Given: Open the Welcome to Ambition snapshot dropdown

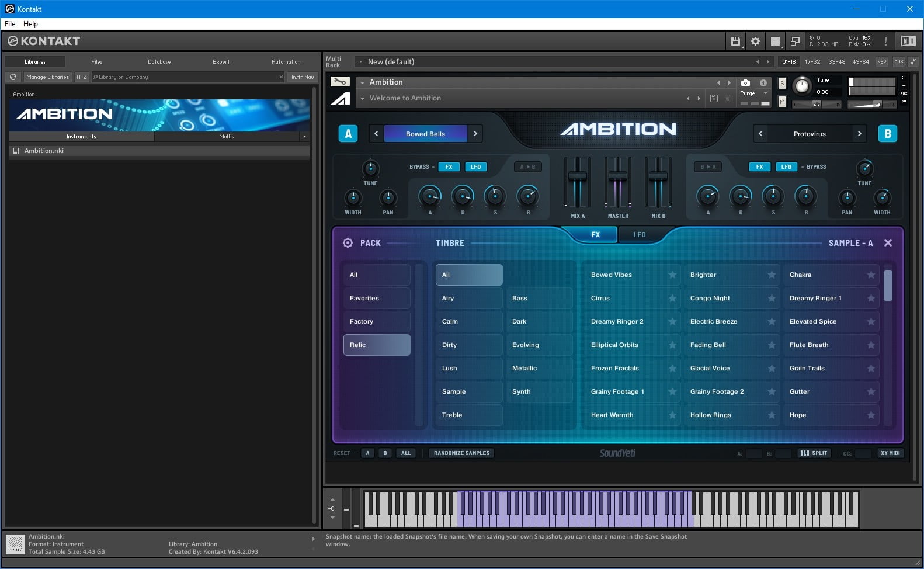Looking at the screenshot, I should coord(362,98).
